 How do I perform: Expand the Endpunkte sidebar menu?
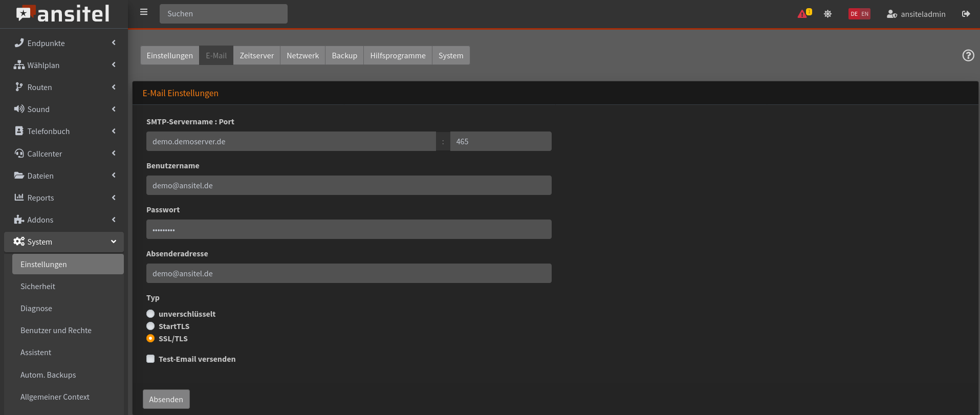[x=64, y=43]
